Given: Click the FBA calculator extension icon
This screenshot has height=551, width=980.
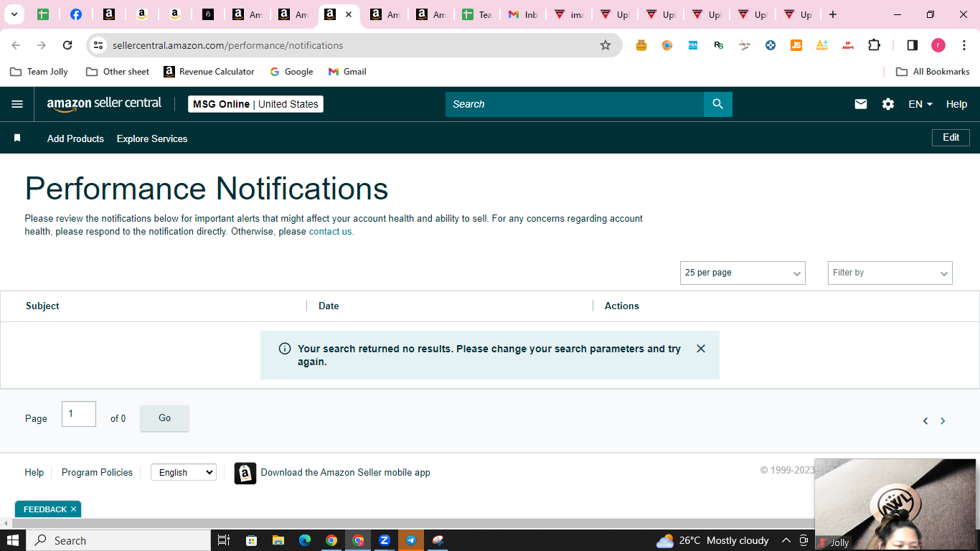Looking at the screenshot, I should click(x=693, y=45).
